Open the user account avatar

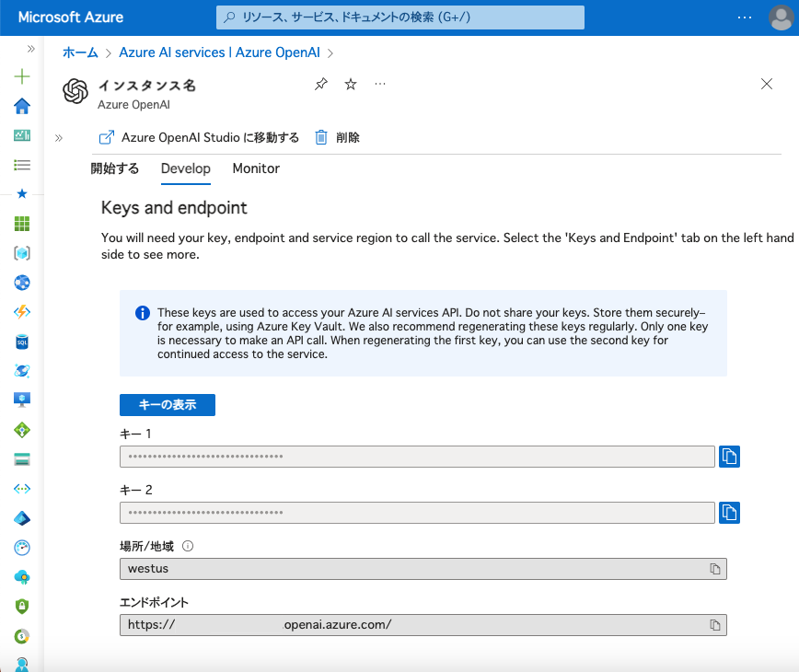click(x=781, y=17)
